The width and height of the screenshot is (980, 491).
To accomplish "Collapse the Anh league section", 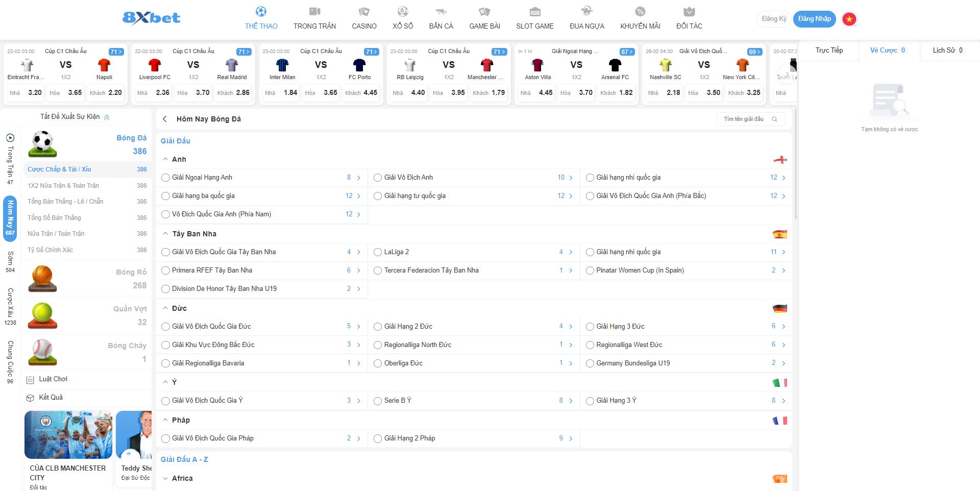I will [x=165, y=159].
